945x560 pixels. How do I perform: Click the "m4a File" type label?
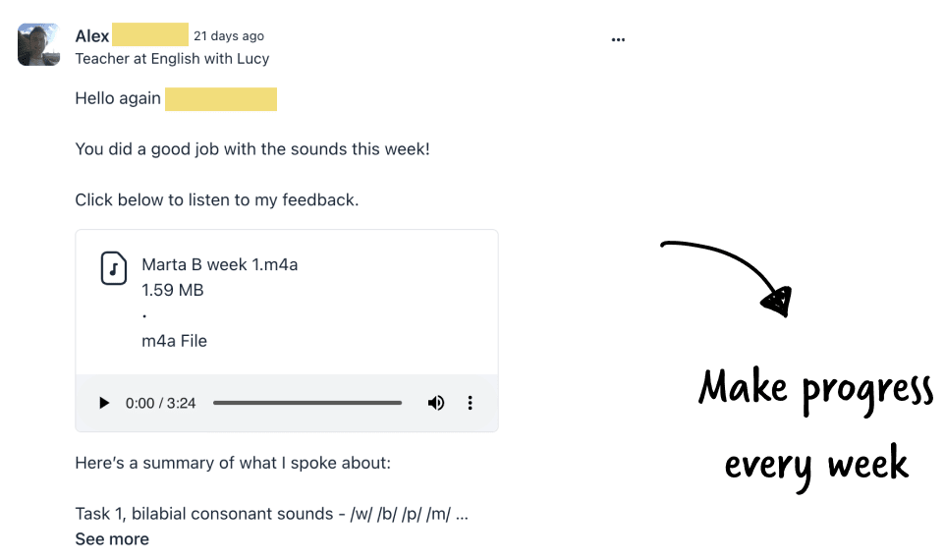174,341
